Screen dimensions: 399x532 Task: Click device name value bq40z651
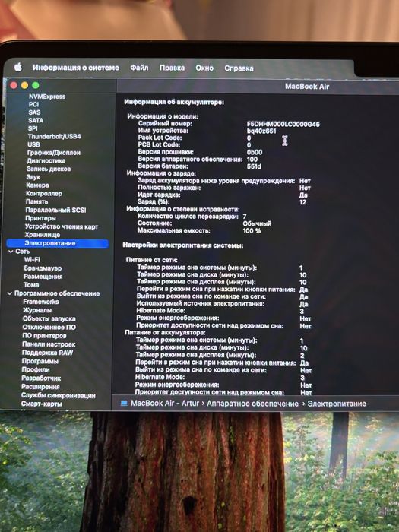(261, 131)
